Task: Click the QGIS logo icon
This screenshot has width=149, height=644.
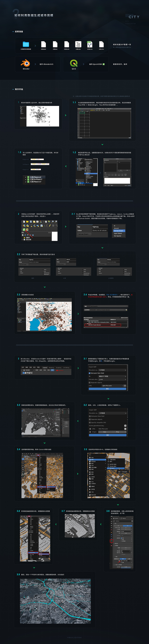Action: tap(74, 63)
